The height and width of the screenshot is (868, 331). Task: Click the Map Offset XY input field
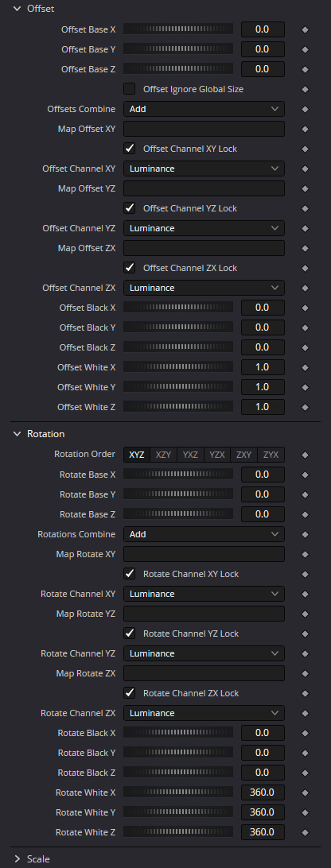pyautogui.click(x=204, y=129)
